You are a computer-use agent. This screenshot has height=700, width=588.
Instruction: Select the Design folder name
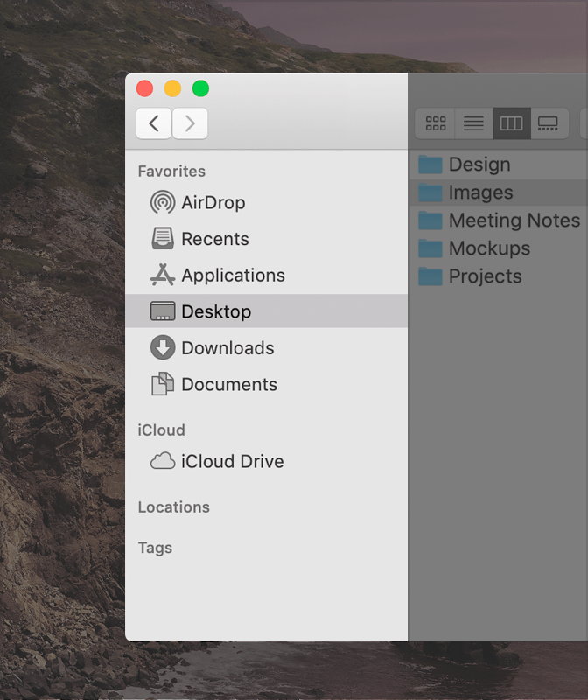click(x=479, y=164)
